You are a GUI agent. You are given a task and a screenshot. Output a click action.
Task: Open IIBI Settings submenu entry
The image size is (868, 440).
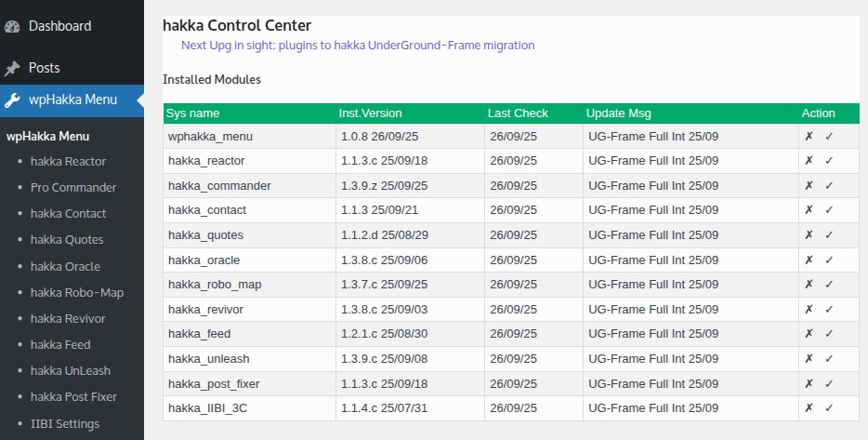coord(65,423)
